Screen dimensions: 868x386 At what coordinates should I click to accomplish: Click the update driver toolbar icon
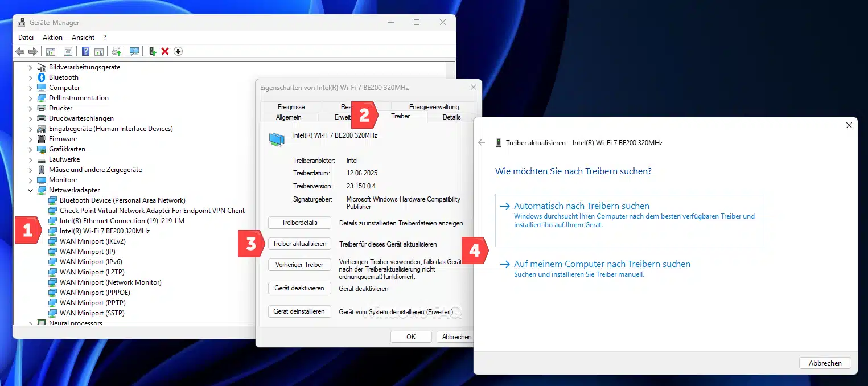(153, 51)
